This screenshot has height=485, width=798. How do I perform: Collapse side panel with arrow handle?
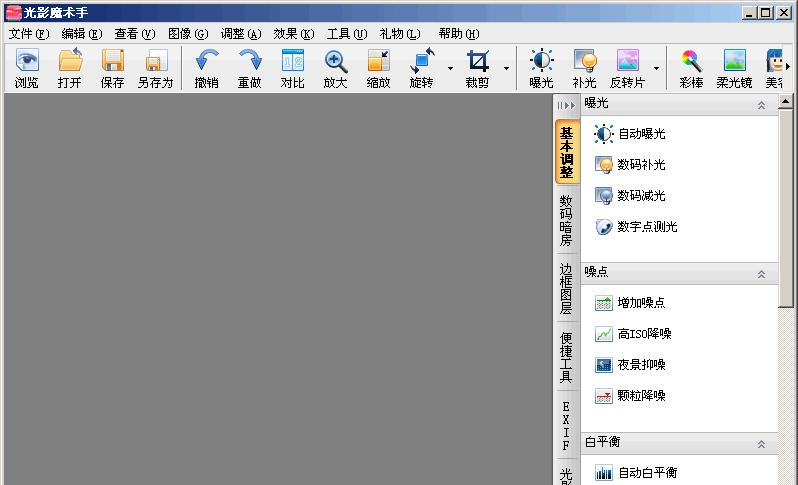[x=566, y=105]
